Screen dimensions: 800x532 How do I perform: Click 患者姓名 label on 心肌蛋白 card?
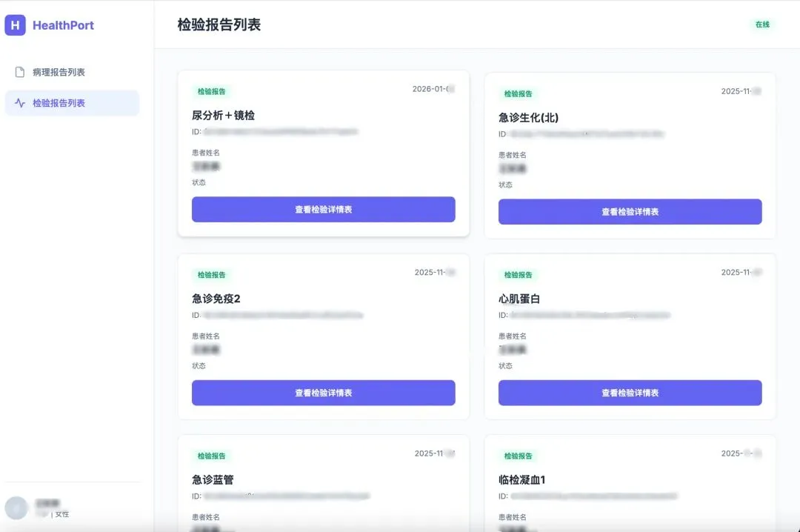click(513, 336)
